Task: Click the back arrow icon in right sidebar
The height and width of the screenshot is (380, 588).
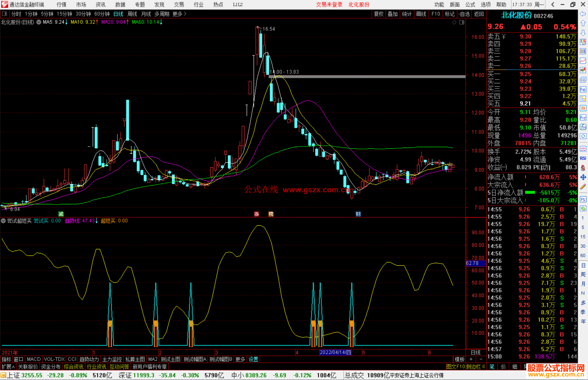Action: click(583, 14)
